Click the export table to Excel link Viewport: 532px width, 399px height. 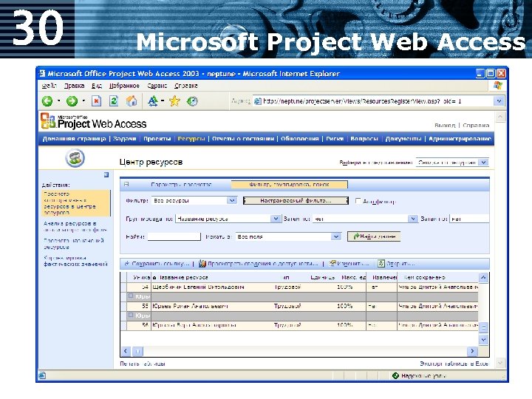(x=454, y=364)
